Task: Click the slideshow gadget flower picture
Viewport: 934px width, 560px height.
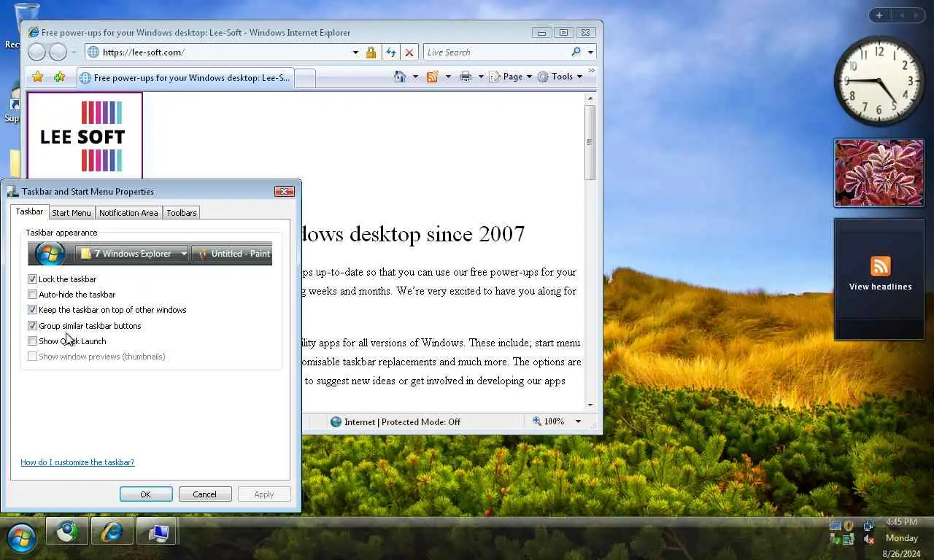Action: click(x=879, y=174)
